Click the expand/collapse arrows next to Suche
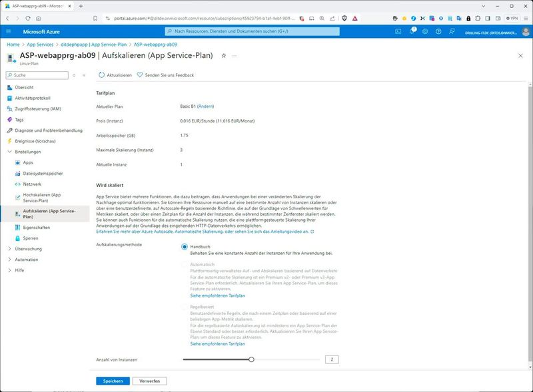Viewport: 533px width, 392px height. coord(74,75)
